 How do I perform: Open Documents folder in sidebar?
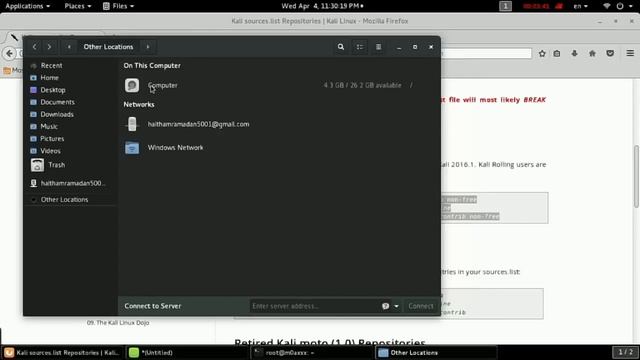pos(57,102)
